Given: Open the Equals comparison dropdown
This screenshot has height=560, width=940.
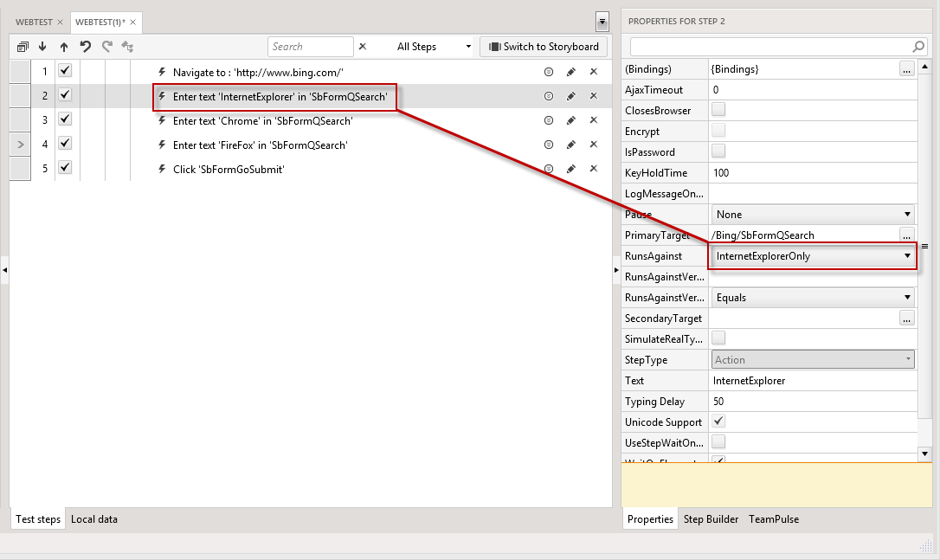Looking at the screenshot, I should pos(813,298).
